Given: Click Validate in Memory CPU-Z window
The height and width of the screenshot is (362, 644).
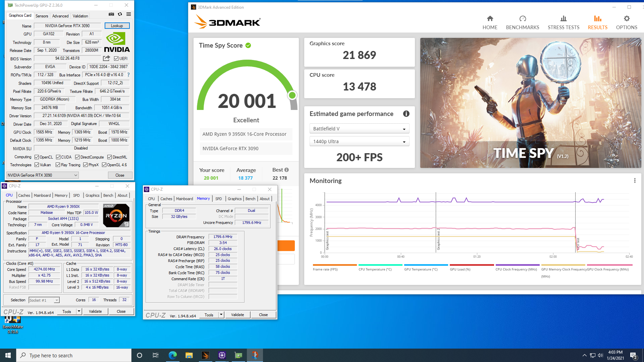Looking at the screenshot, I should pyautogui.click(x=237, y=315).
